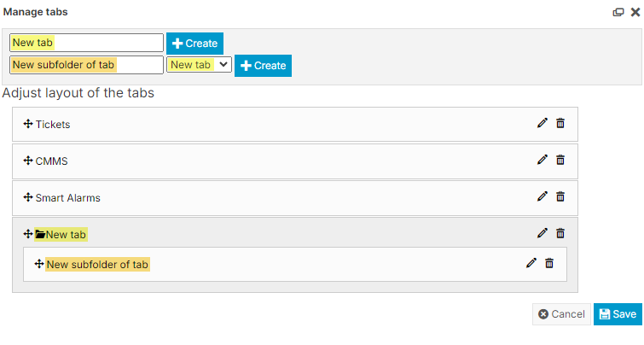Open the parent tab dropdown selector
Viewport: 644px width, 345px height.
click(200, 65)
